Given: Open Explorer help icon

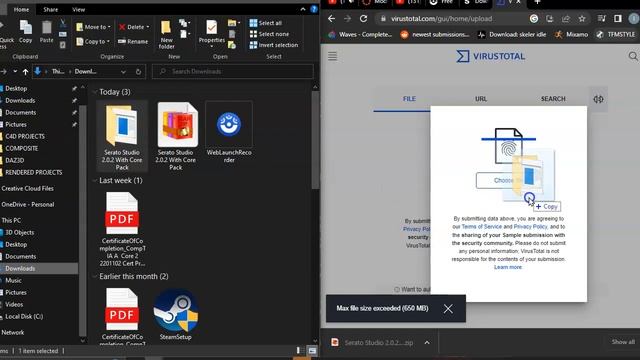Looking at the screenshot, I should pyautogui.click(x=313, y=9).
